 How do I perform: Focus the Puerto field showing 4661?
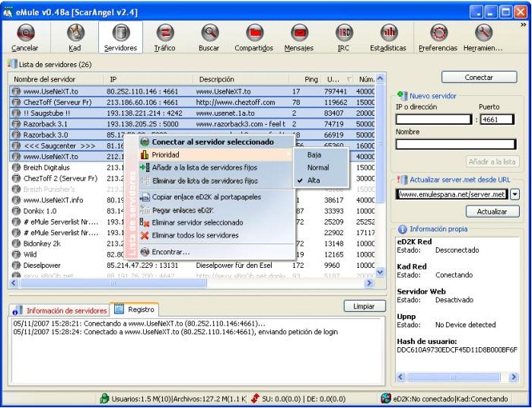[x=497, y=120]
